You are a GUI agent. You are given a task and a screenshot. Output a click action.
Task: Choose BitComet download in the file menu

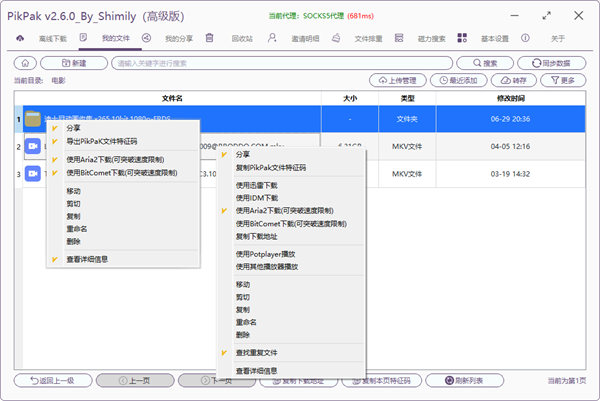(x=291, y=224)
